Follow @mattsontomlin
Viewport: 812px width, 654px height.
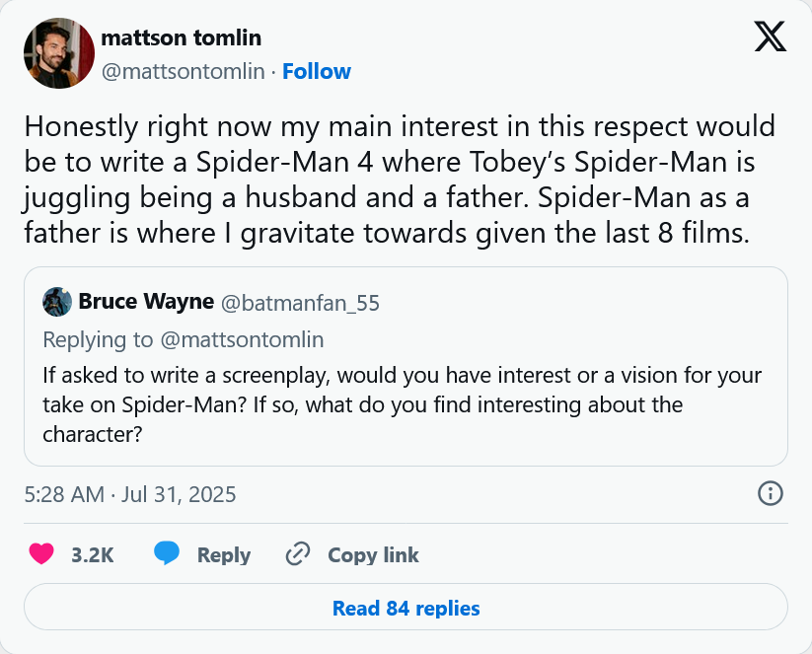(x=317, y=71)
